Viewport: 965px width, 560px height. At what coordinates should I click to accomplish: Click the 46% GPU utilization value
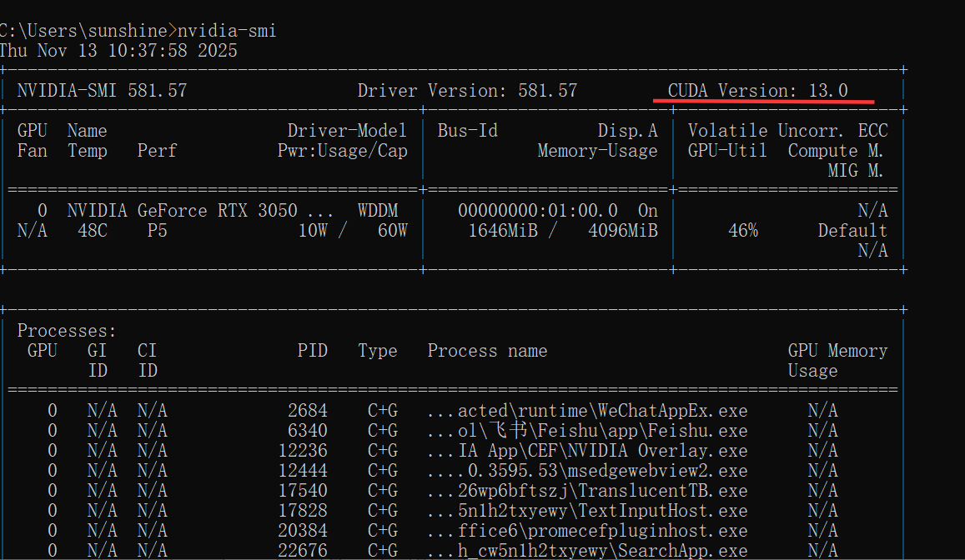tap(743, 231)
